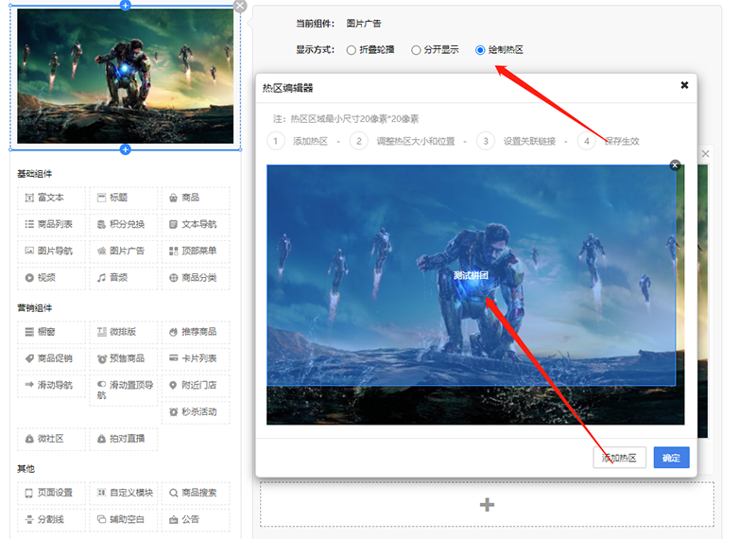756x539 pixels.
Task: Insert the 积分兑换 points exchange component
Action: (124, 224)
